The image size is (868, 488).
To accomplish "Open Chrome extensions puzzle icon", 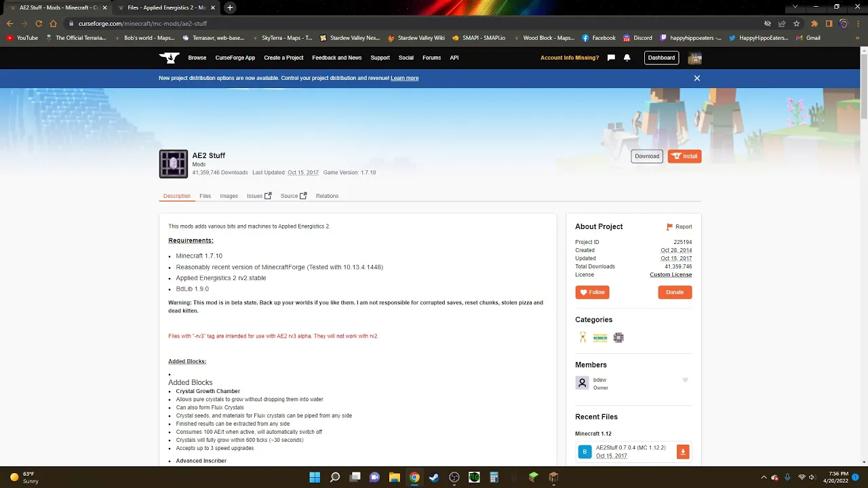I will [x=814, y=23].
